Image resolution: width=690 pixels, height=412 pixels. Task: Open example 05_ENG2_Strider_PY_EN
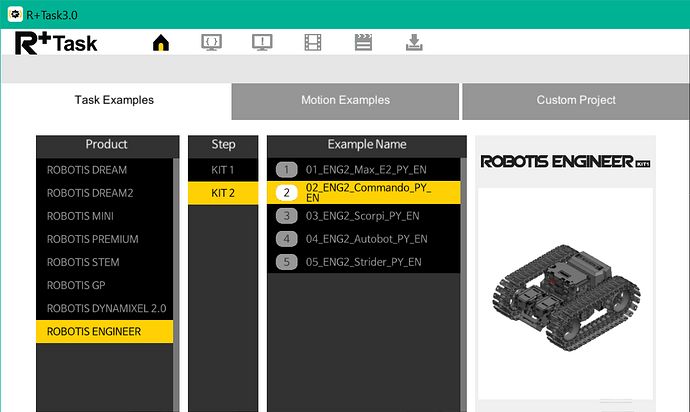[x=364, y=262]
